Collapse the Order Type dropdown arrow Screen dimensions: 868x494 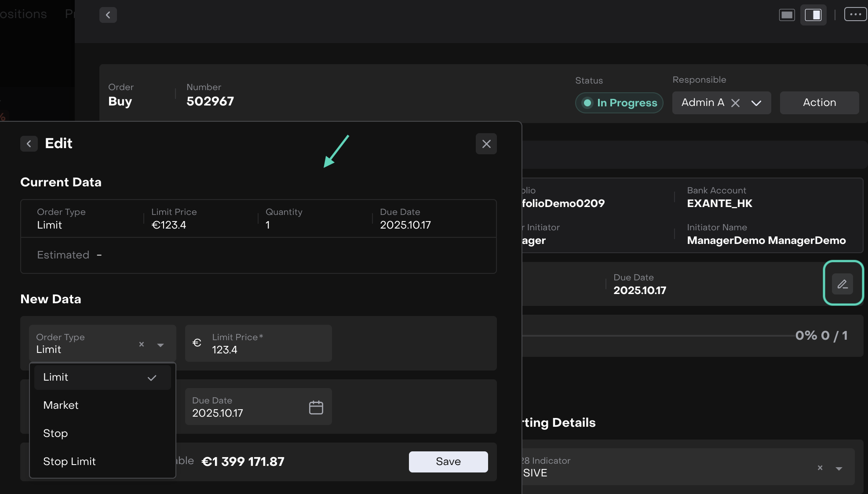(160, 345)
